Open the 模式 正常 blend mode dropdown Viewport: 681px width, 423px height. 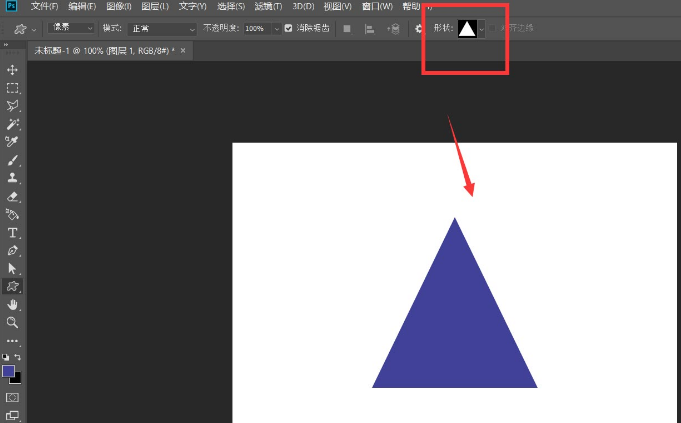tap(162, 29)
